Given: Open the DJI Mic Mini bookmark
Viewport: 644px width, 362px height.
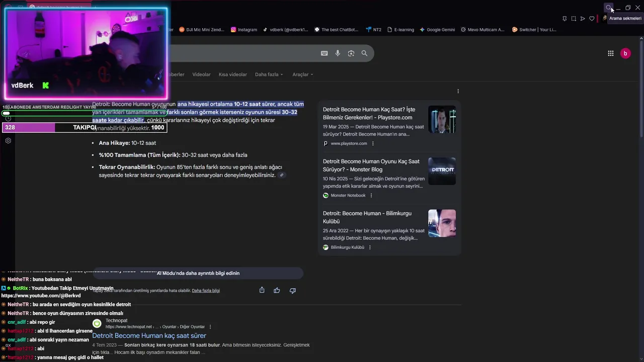Looking at the screenshot, I should click(x=202, y=30).
